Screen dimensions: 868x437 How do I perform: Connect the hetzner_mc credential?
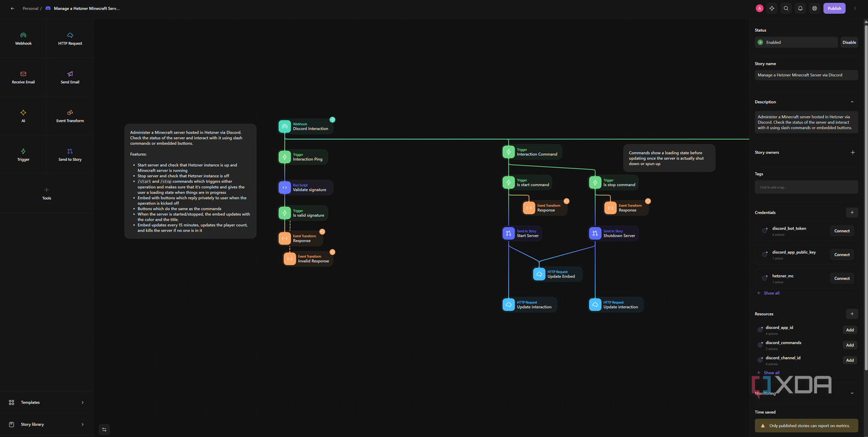[842, 278]
